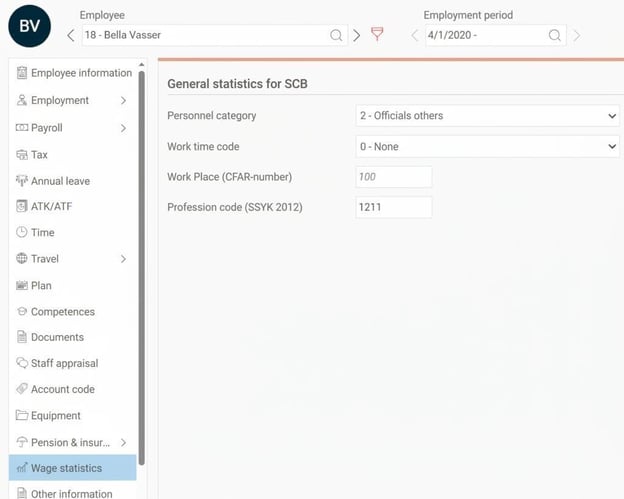Click the BV employee avatar

pos(29,26)
